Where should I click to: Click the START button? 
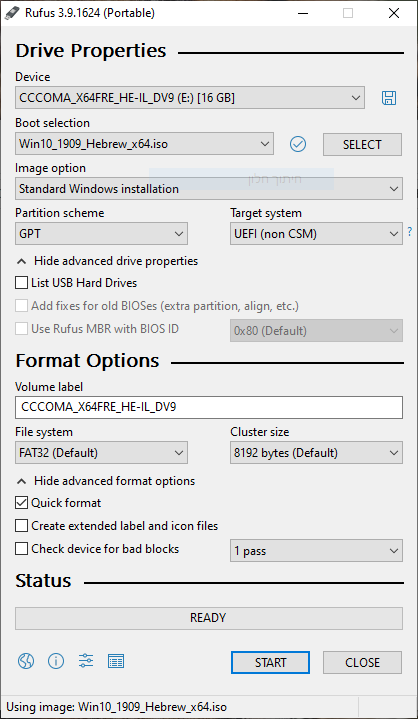270,663
